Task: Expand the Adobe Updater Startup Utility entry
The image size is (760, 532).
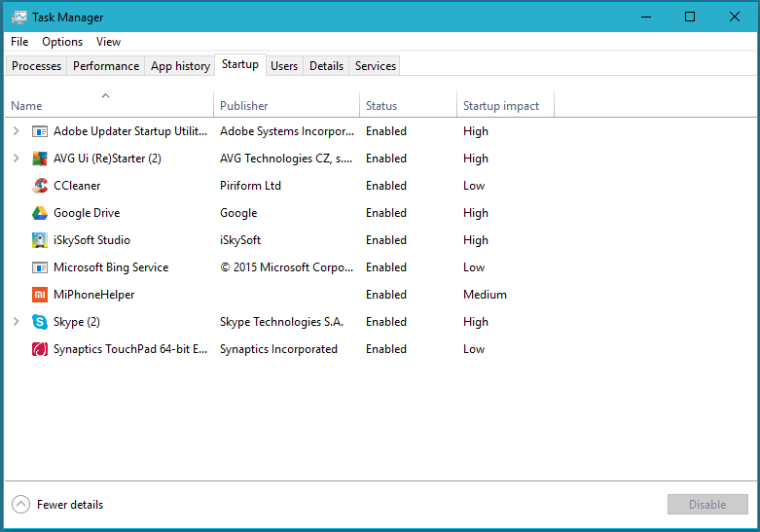Action: [x=16, y=131]
